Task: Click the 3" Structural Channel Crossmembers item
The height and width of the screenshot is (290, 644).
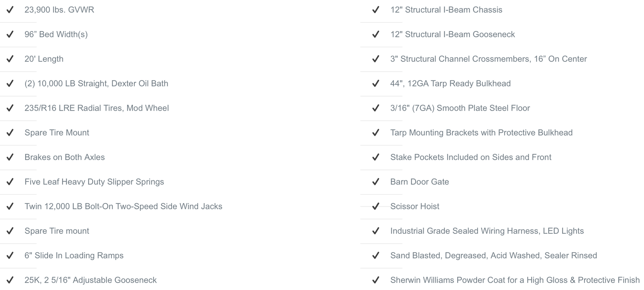Action: click(x=488, y=59)
